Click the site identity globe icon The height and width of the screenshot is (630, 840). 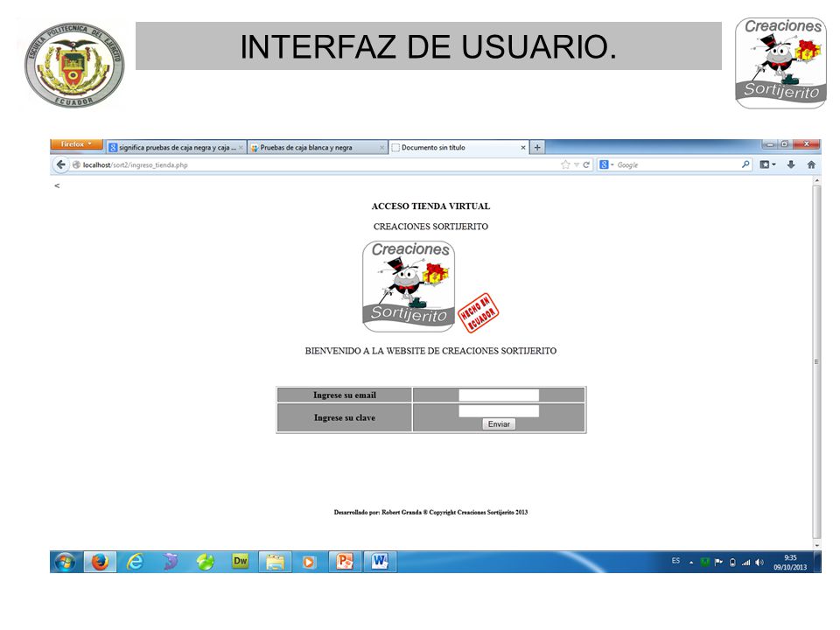click(76, 165)
